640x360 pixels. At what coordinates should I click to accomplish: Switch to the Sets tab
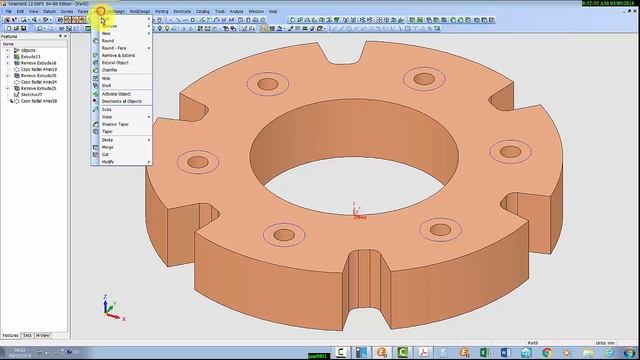coord(27,336)
